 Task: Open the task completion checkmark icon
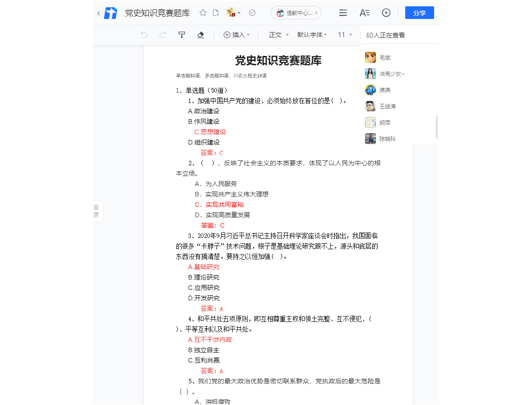click(x=252, y=13)
